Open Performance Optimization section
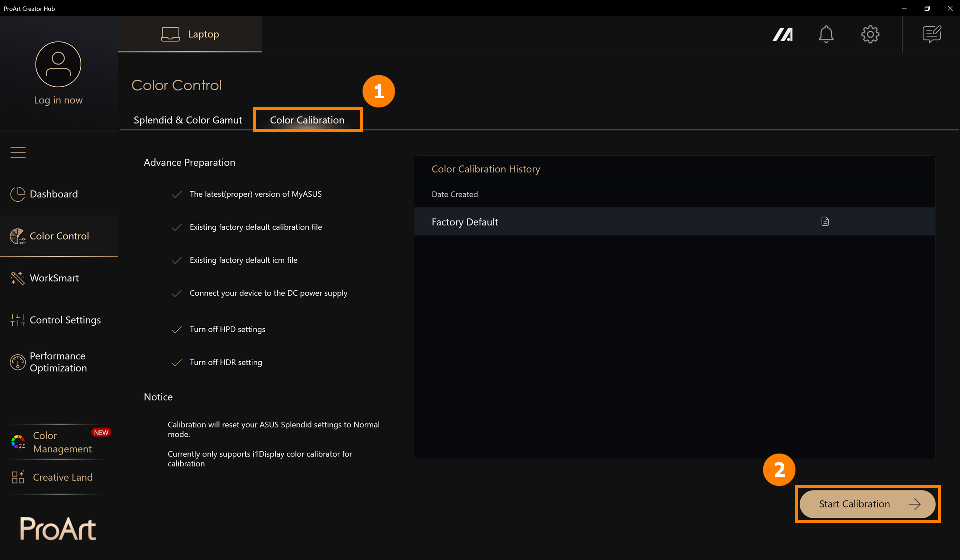Viewport: 960px width, 560px height. tap(59, 362)
